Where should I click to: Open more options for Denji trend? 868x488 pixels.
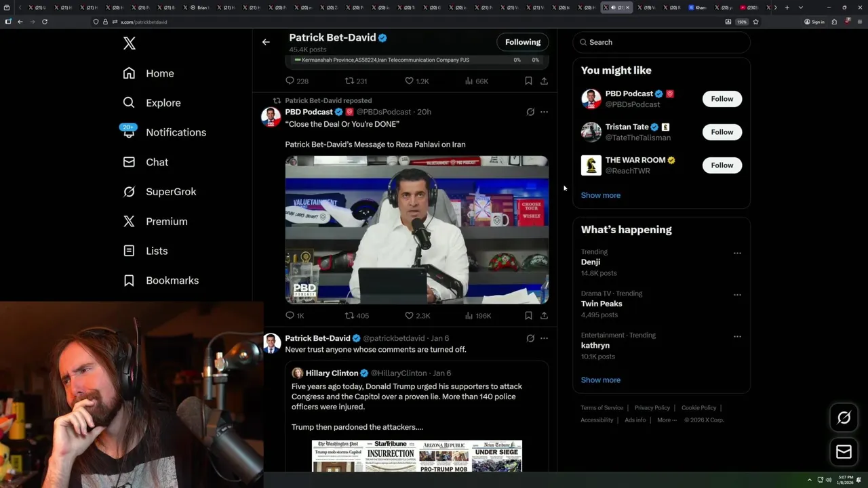[x=737, y=253]
